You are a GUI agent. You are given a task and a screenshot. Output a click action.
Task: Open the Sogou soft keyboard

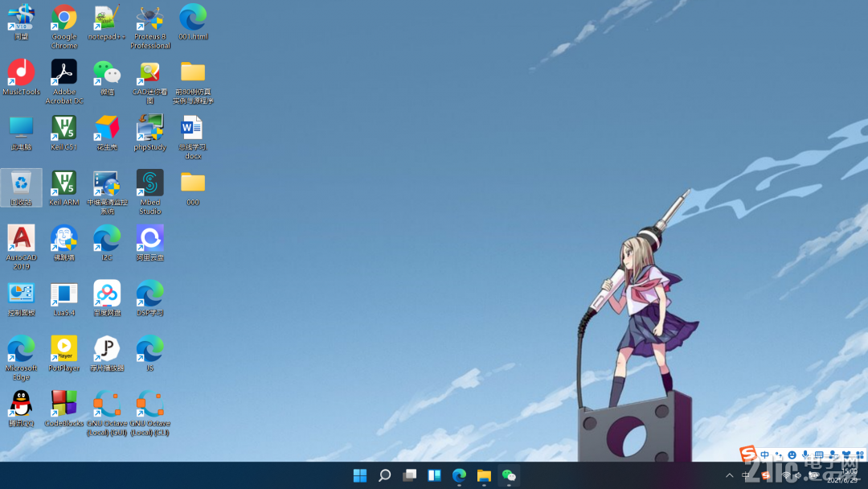point(819,454)
